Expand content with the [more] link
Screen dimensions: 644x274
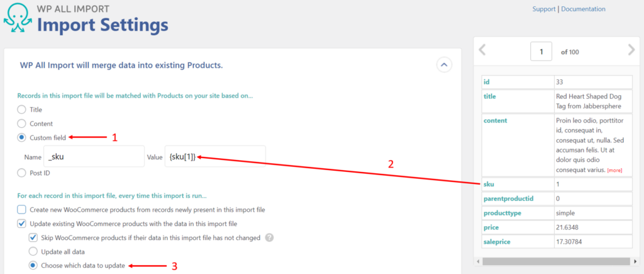pyautogui.click(x=615, y=170)
